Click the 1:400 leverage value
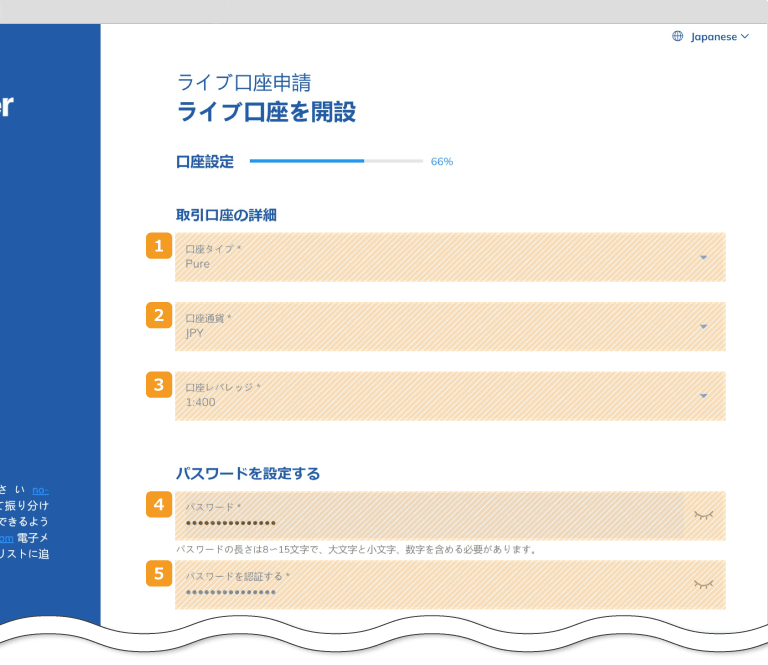Screen dimensions: 768x665 pyautogui.click(x=200, y=403)
